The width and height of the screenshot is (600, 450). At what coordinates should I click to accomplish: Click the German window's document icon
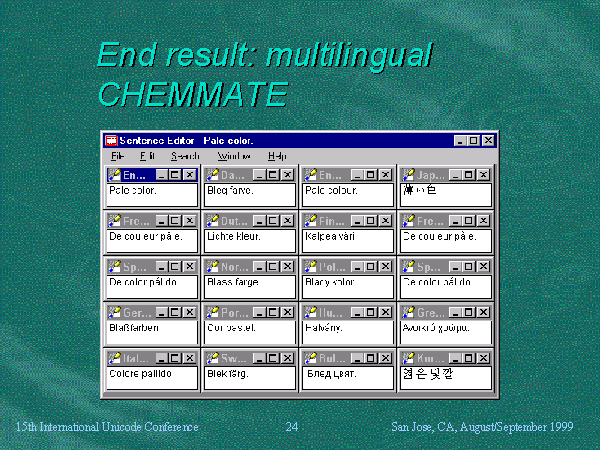pyautogui.click(x=114, y=314)
